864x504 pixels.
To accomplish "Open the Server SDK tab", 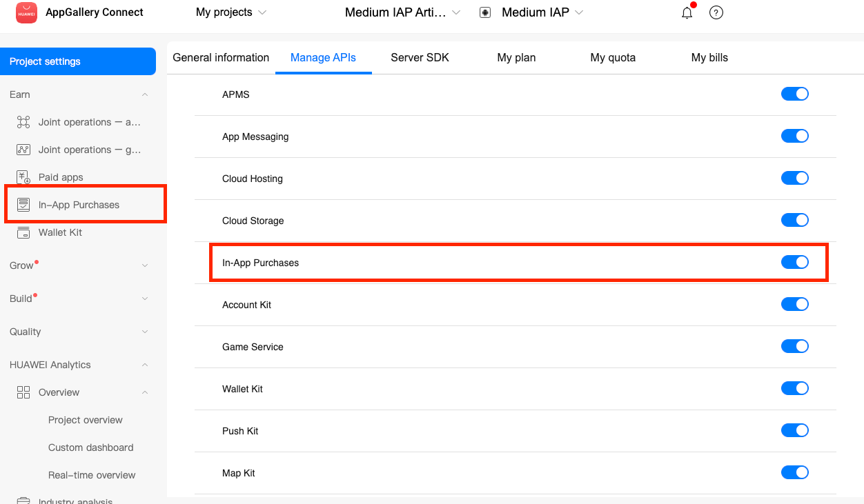I will pyautogui.click(x=420, y=58).
